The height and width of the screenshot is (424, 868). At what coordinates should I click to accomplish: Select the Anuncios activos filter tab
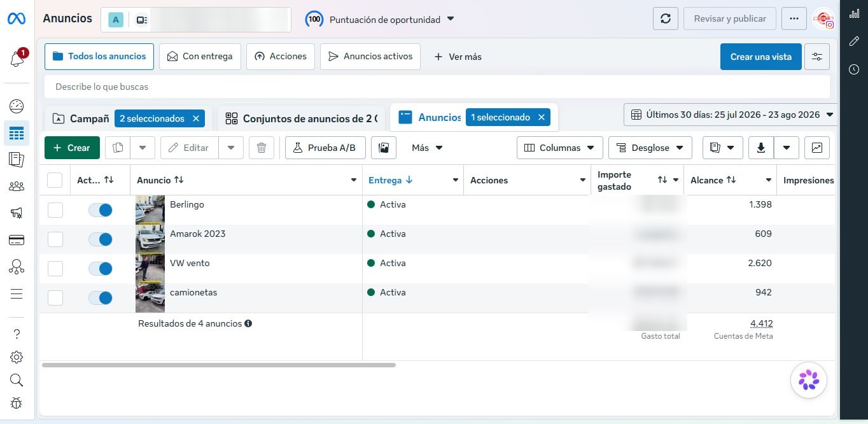pos(370,57)
